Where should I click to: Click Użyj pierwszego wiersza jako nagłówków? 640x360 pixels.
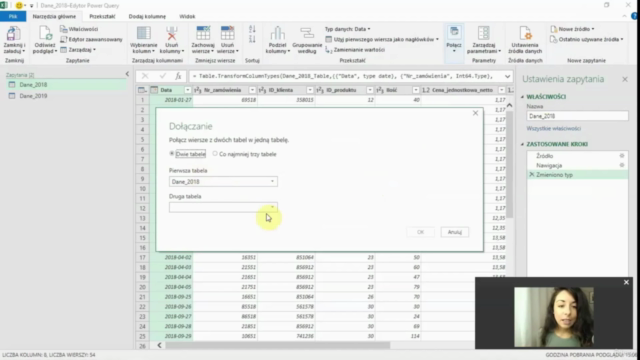pos(382,39)
